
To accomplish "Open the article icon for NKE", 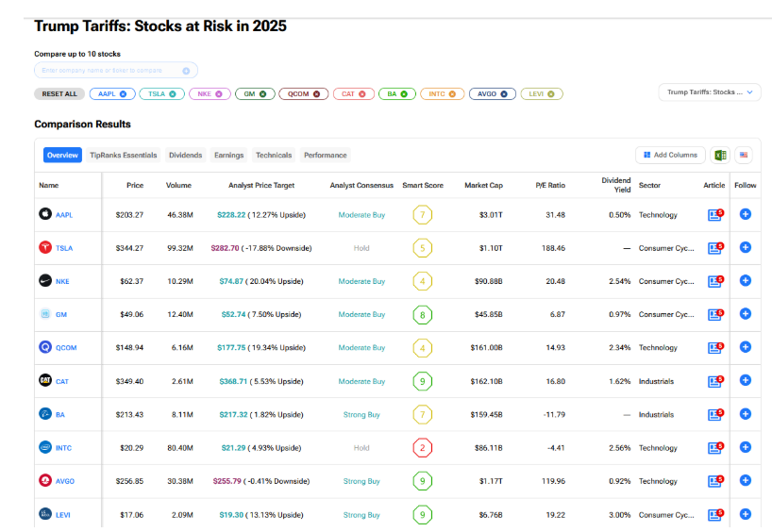I will tap(715, 281).
